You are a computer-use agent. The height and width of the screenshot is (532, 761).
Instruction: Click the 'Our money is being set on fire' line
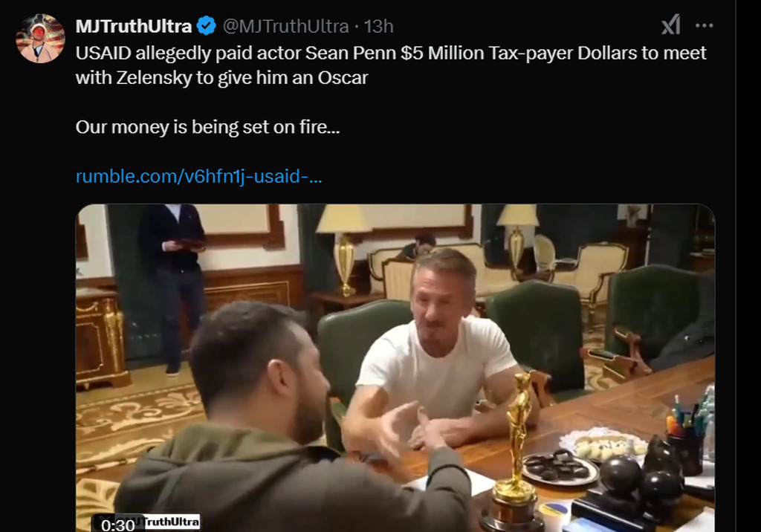[208, 127]
